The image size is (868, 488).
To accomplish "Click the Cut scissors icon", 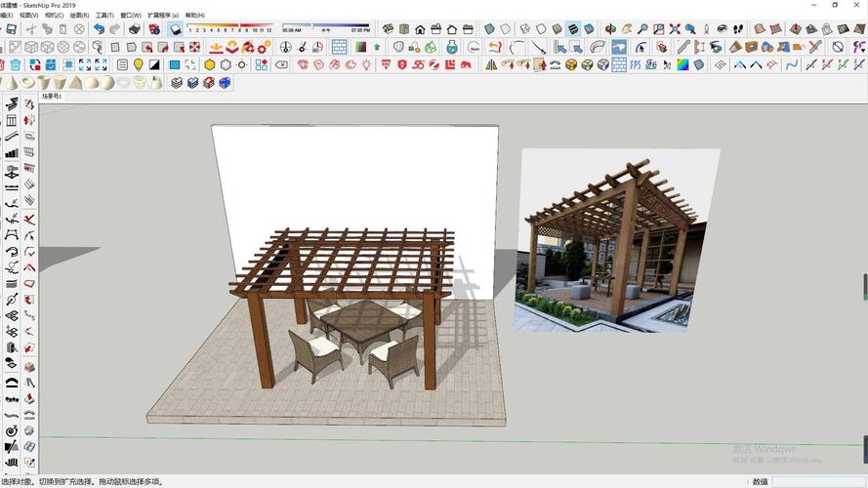I will 31,29.
